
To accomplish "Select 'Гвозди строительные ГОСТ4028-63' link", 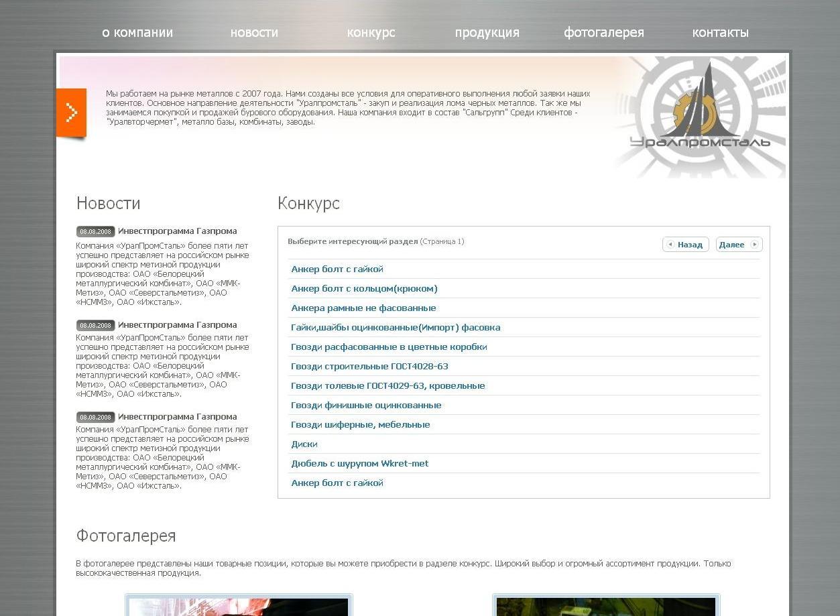I will tap(369, 367).
